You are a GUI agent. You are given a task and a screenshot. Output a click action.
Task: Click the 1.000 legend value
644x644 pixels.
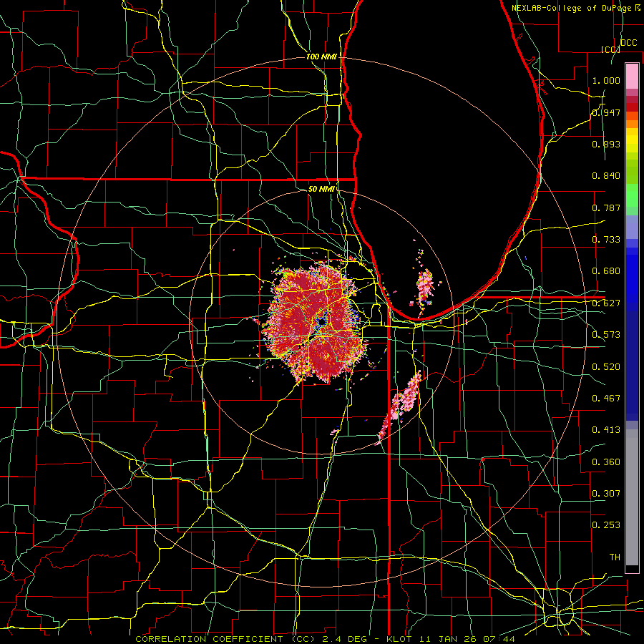(x=606, y=80)
